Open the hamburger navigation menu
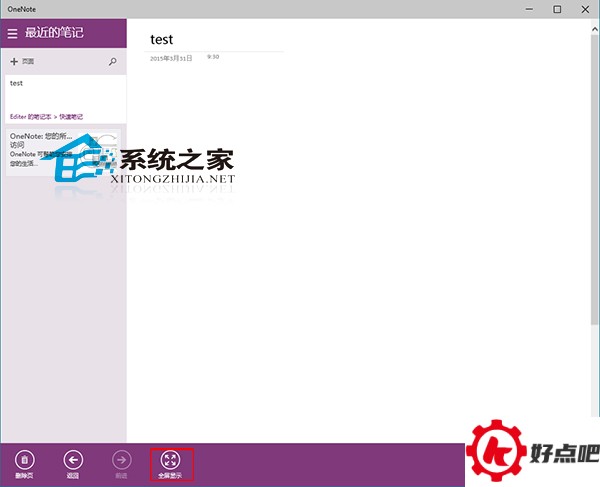 point(12,34)
